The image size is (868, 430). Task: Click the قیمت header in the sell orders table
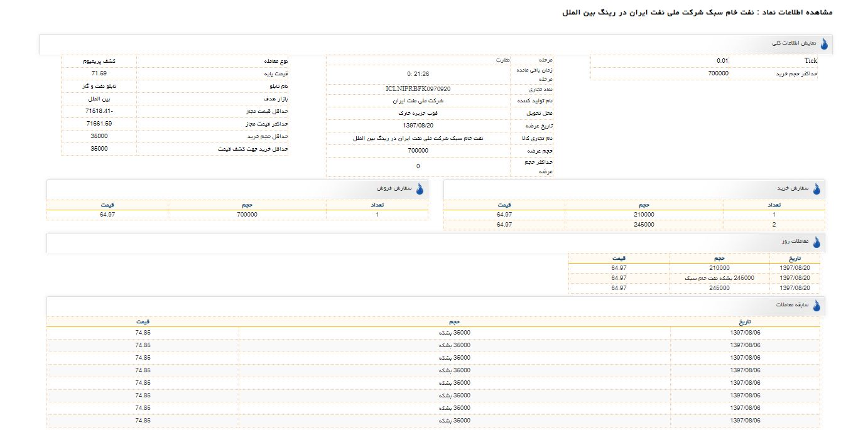(x=107, y=205)
